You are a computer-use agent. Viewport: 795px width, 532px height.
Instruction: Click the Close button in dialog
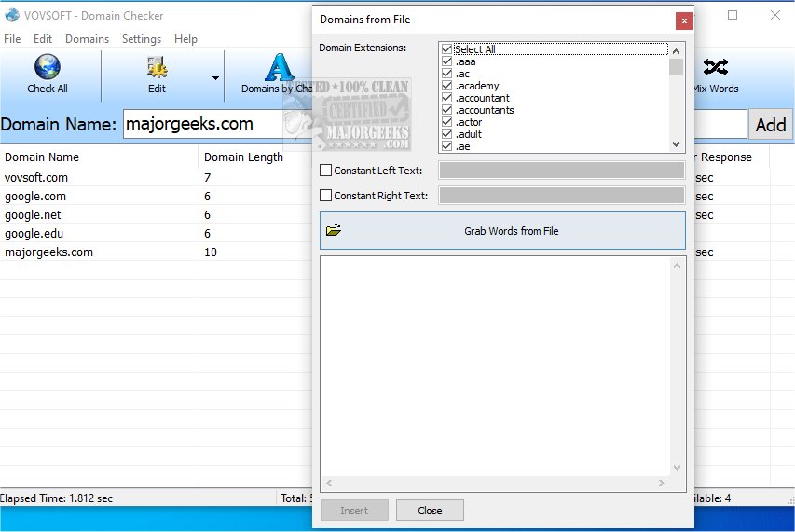click(430, 511)
